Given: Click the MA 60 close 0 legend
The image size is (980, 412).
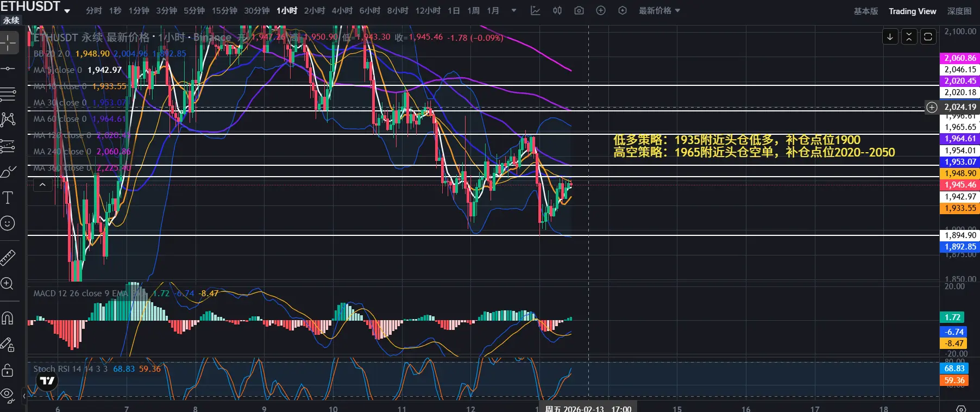Looking at the screenshot, I should pyautogui.click(x=60, y=119).
